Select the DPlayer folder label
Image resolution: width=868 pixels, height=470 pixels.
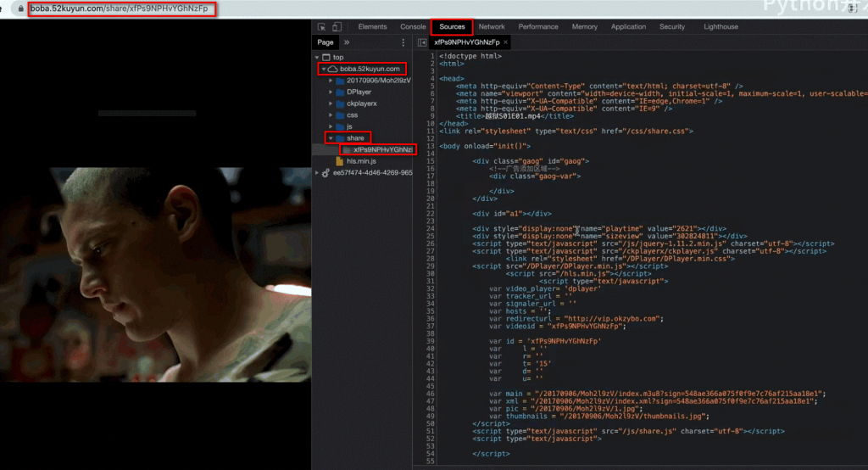(x=359, y=92)
